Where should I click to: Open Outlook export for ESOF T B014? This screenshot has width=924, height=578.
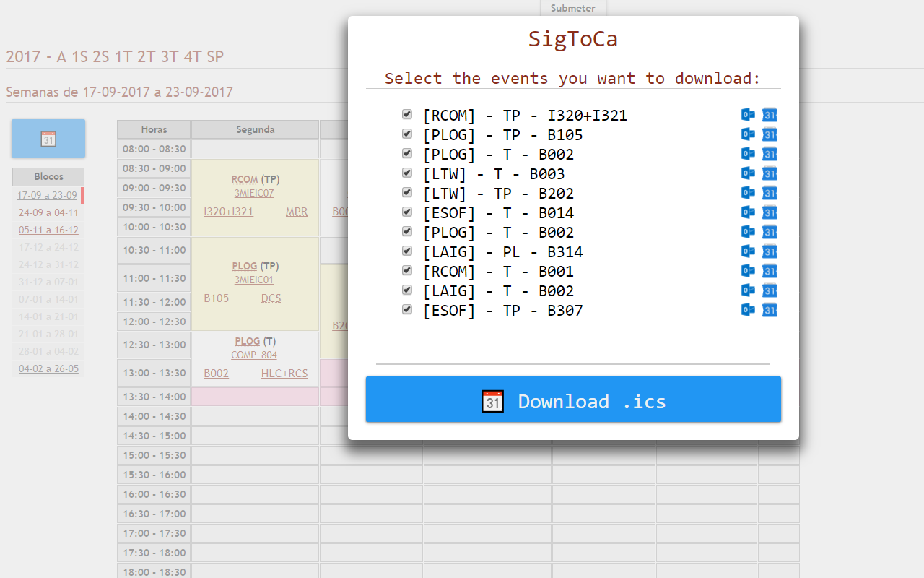pyautogui.click(x=748, y=212)
